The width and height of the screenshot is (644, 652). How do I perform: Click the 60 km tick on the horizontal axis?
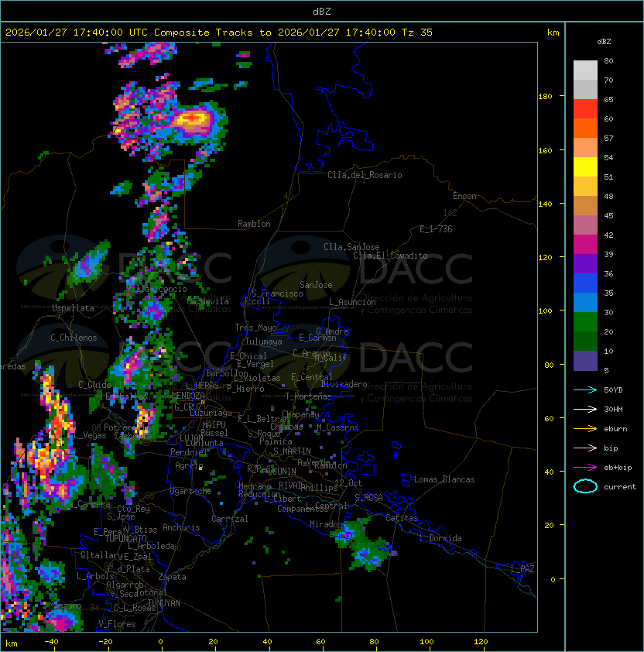[320, 642]
